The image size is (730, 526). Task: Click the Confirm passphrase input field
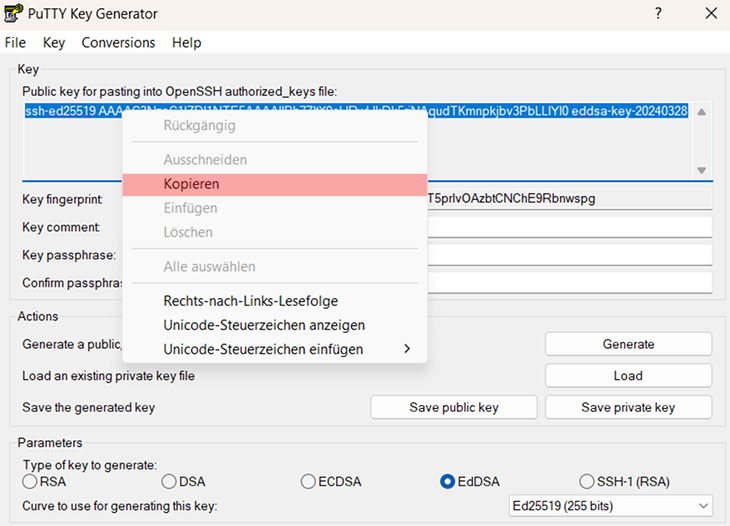[570, 283]
